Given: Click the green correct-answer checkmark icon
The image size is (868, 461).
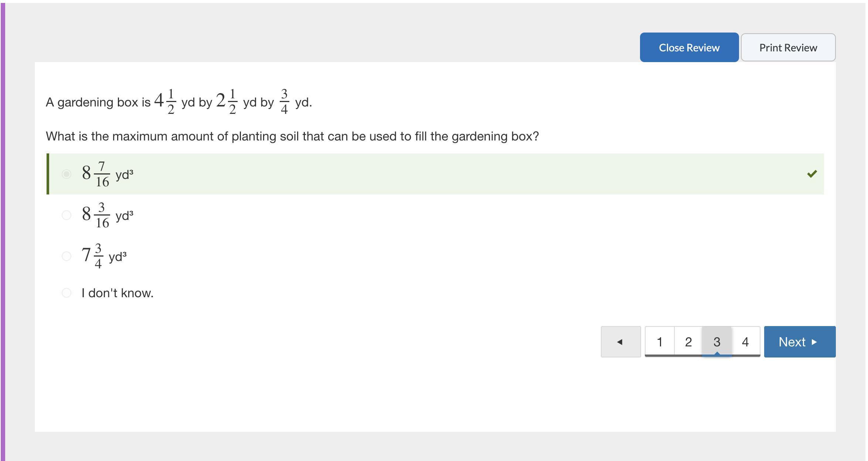Looking at the screenshot, I should [x=812, y=174].
